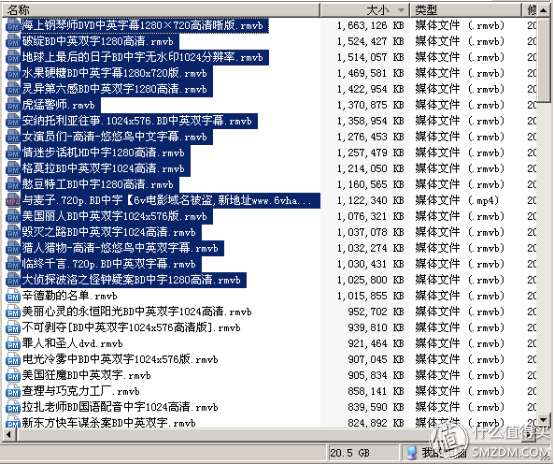554x464 pixels.
Task: Select file 安纳托利亚往事.1024x576.BD中英双字幕.rmvb
Action: pyautogui.click(x=137, y=121)
